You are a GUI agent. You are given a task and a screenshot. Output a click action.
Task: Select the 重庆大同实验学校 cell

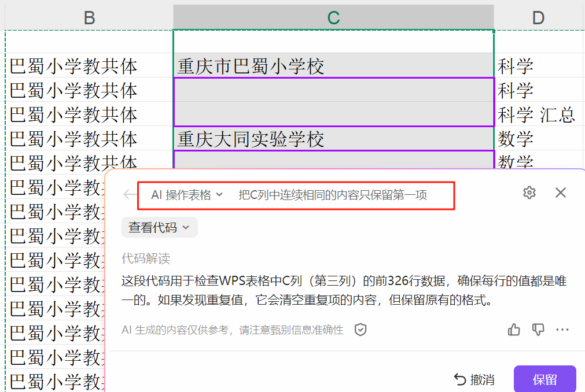pos(333,139)
